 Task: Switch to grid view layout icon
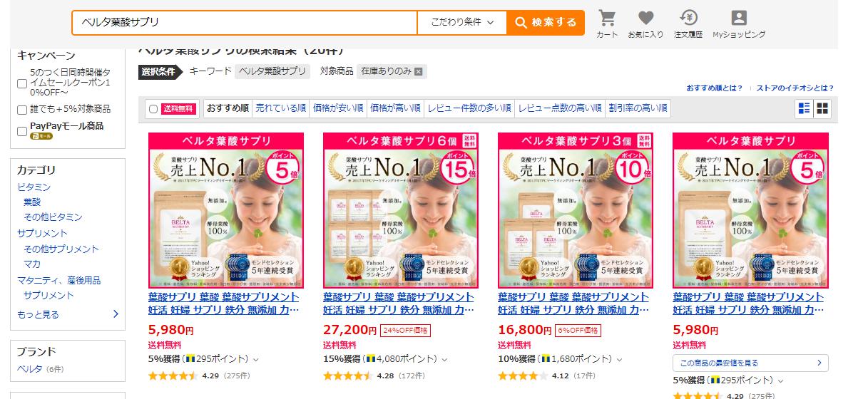pos(822,108)
